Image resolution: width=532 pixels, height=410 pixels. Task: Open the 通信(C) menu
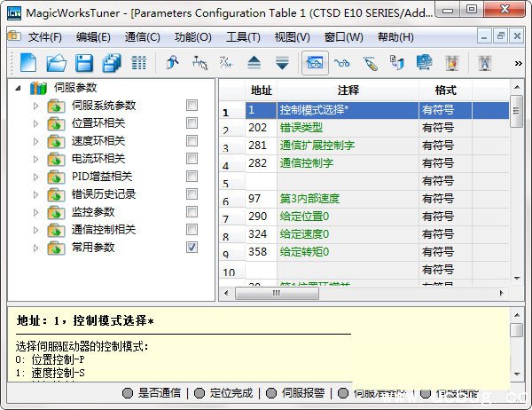point(142,37)
